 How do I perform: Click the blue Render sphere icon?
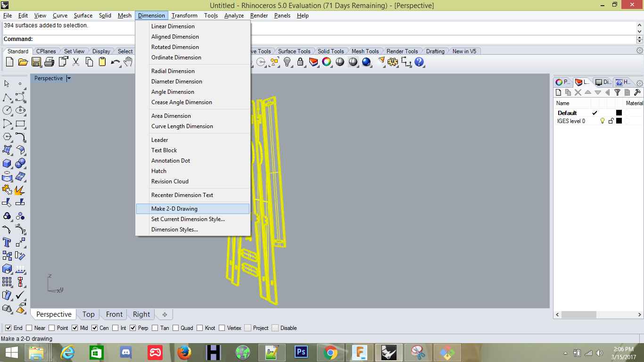(366, 62)
